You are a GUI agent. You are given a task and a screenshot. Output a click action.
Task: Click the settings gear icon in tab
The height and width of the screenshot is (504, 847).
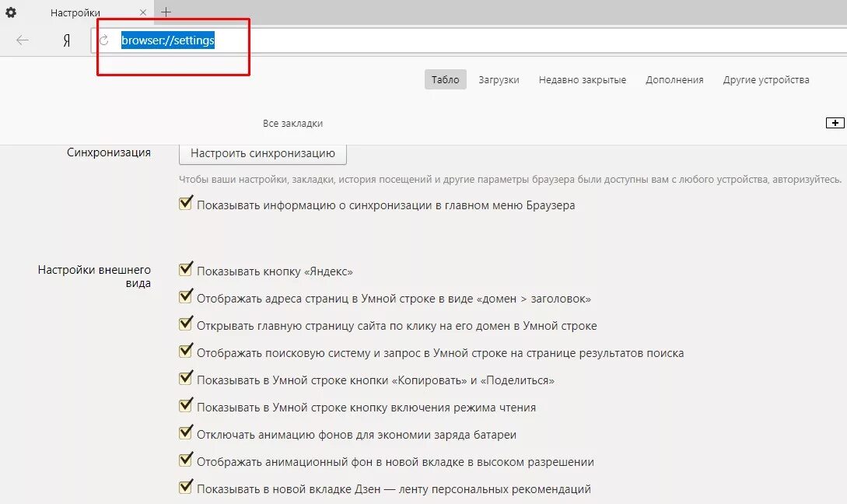pyautogui.click(x=10, y=12)
